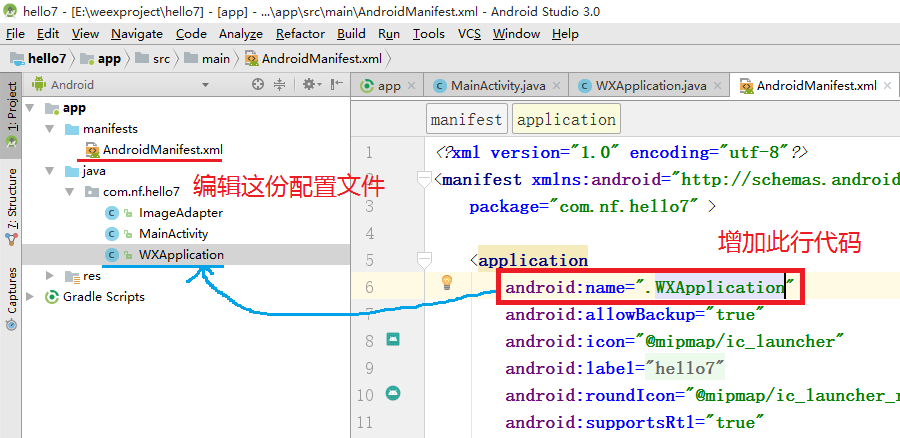Open the Code menu
This screenshot has height=438, width=900.
(x=191, y=34)
